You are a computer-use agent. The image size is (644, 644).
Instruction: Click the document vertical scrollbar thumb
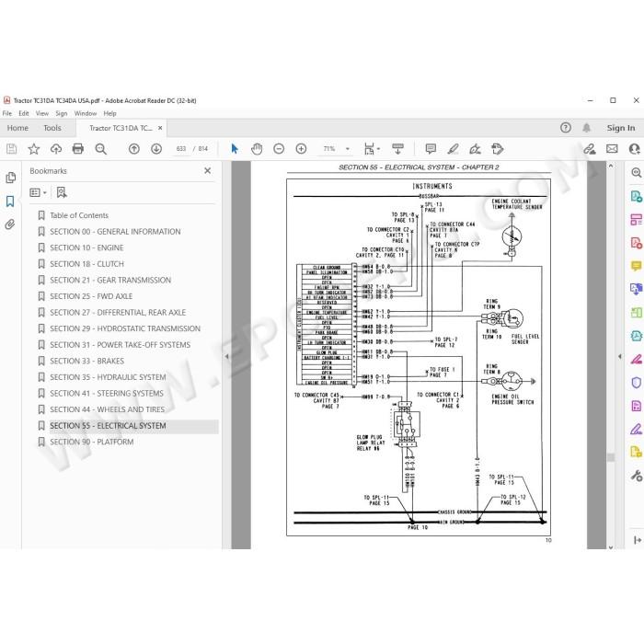[611, 457]
